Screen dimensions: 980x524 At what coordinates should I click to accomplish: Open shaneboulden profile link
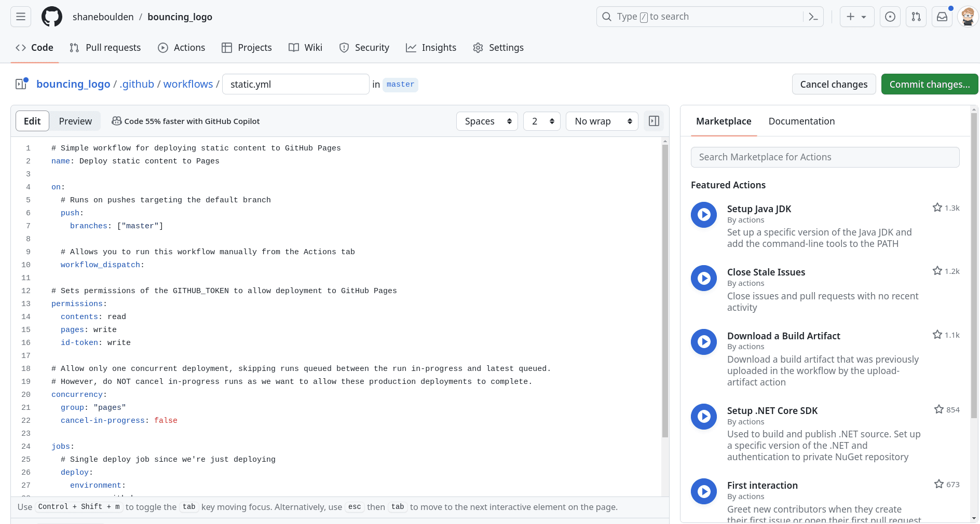[x=103, y=17]
